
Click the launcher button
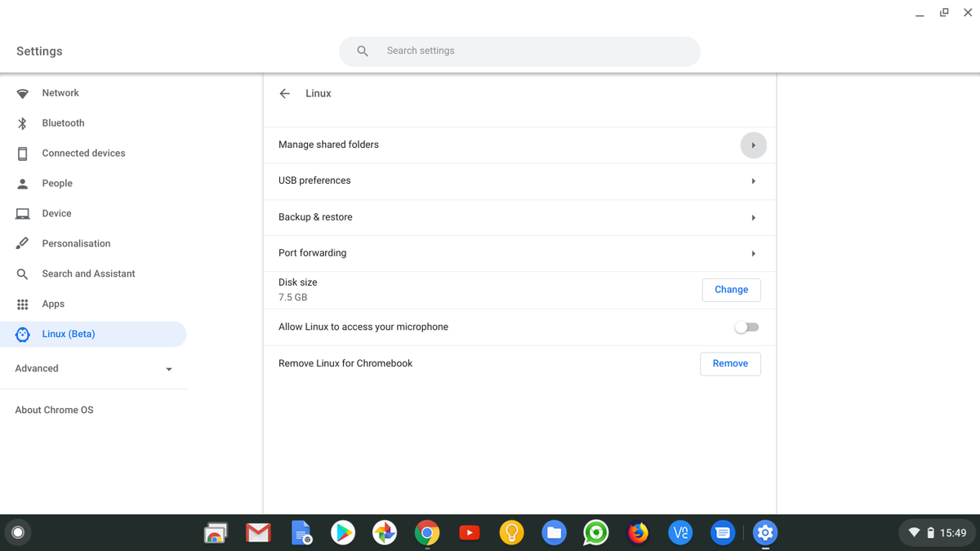pos(17,532)
